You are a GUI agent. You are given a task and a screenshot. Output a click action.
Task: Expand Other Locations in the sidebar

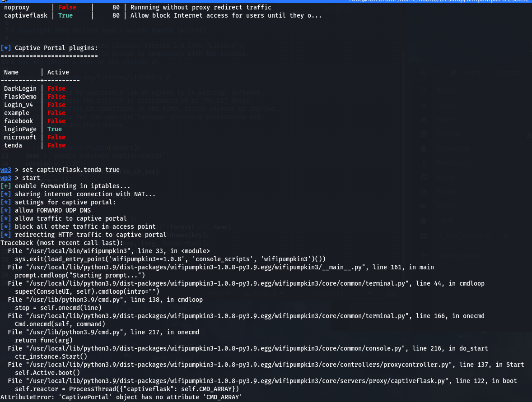(459, 255)
